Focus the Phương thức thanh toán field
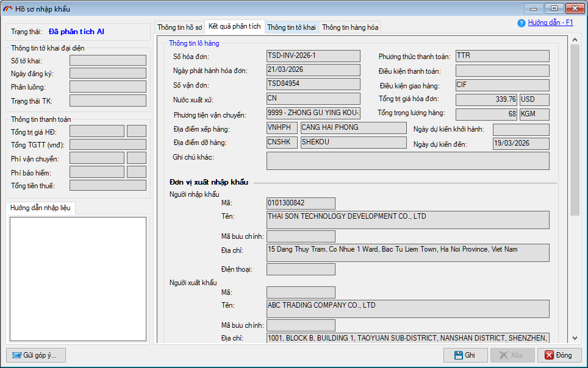This screenshot has width=588, height=368. point(502,56)
